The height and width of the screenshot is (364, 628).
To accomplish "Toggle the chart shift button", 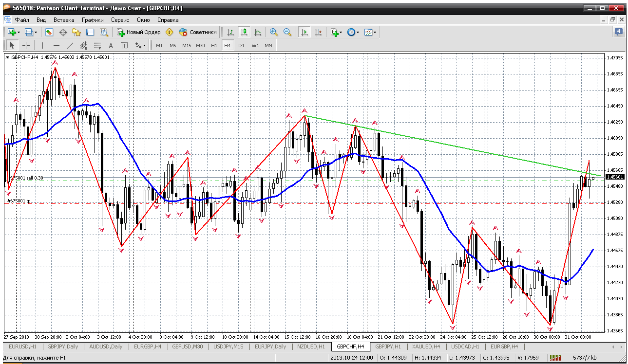I will click(318, 32).
